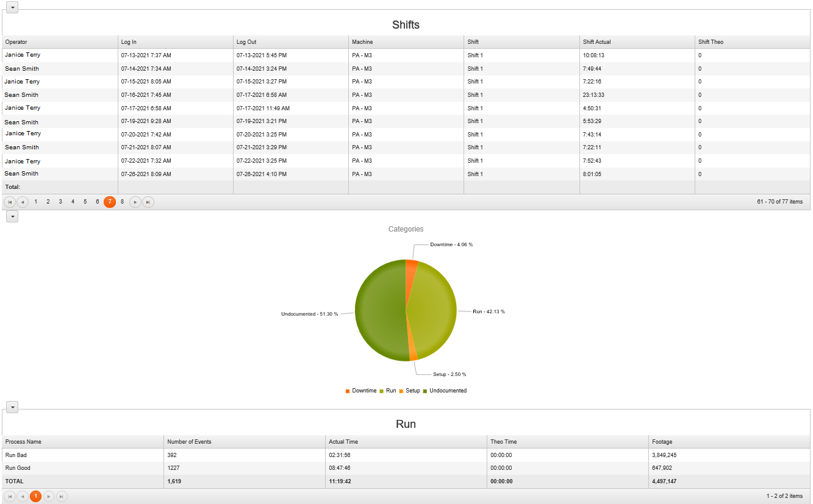Select Run pager page 1
Image resolution: width=813 pixels, height=504 pixels.
tap(36, 496)
